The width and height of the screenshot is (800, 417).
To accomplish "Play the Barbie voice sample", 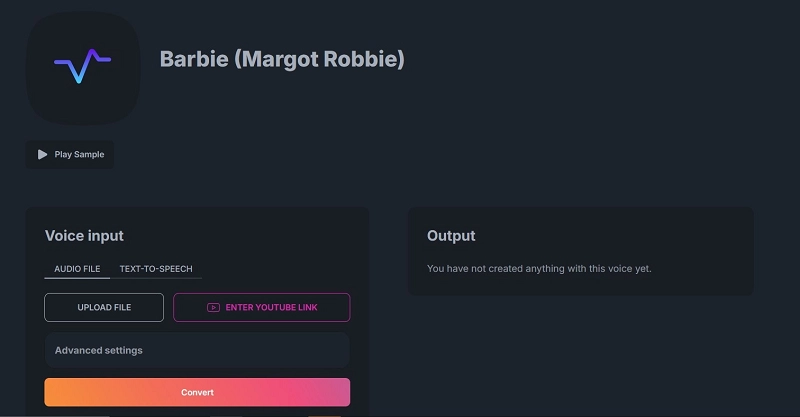I will 70,155.
